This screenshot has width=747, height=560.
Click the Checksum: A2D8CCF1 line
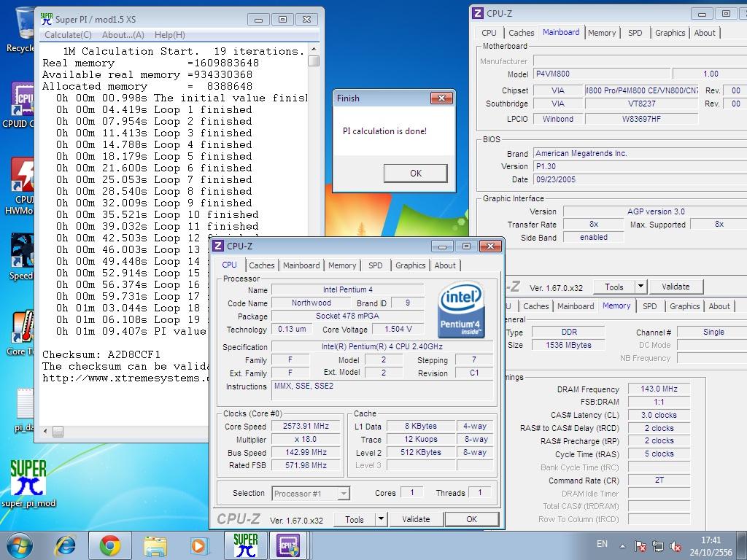pyautogui.click(x=101, y=355)
